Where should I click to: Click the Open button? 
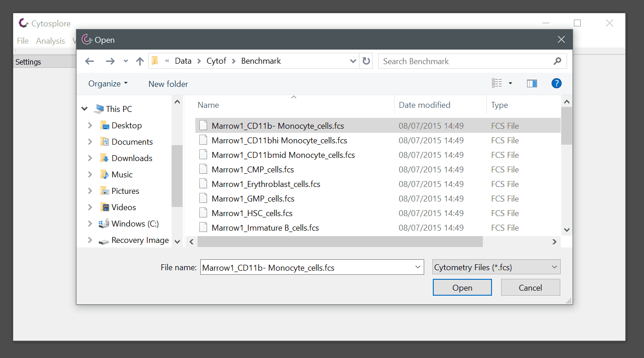click(462, 287)
